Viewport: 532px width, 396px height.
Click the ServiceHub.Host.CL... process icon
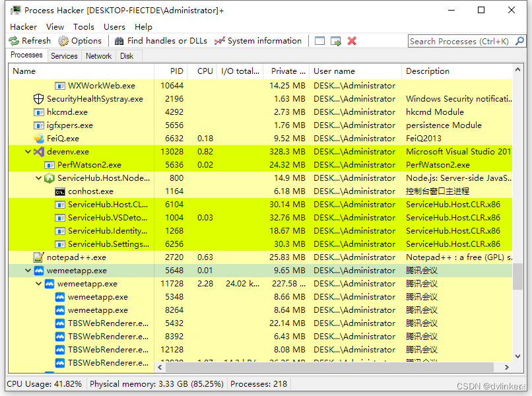point(59,205)
